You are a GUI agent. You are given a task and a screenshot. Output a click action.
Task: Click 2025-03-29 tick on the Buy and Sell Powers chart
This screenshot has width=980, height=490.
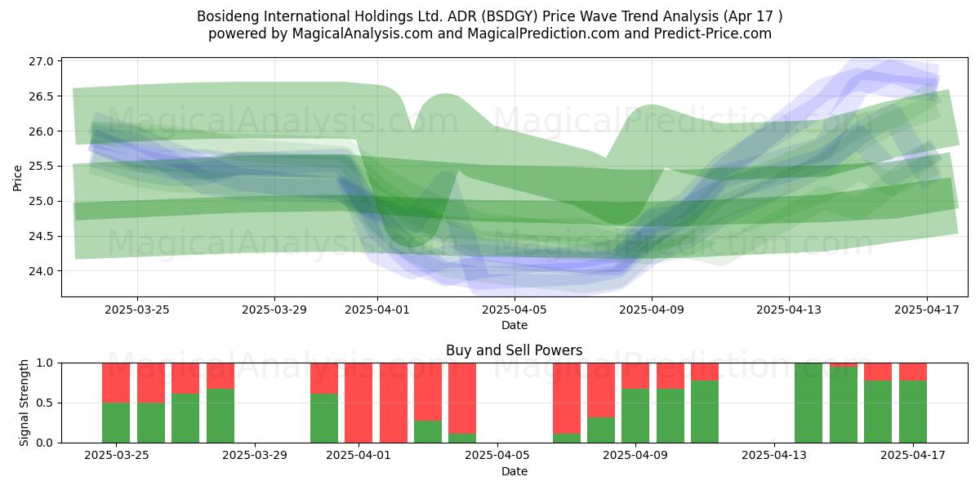pyautogui.click(x=255, y=456)
